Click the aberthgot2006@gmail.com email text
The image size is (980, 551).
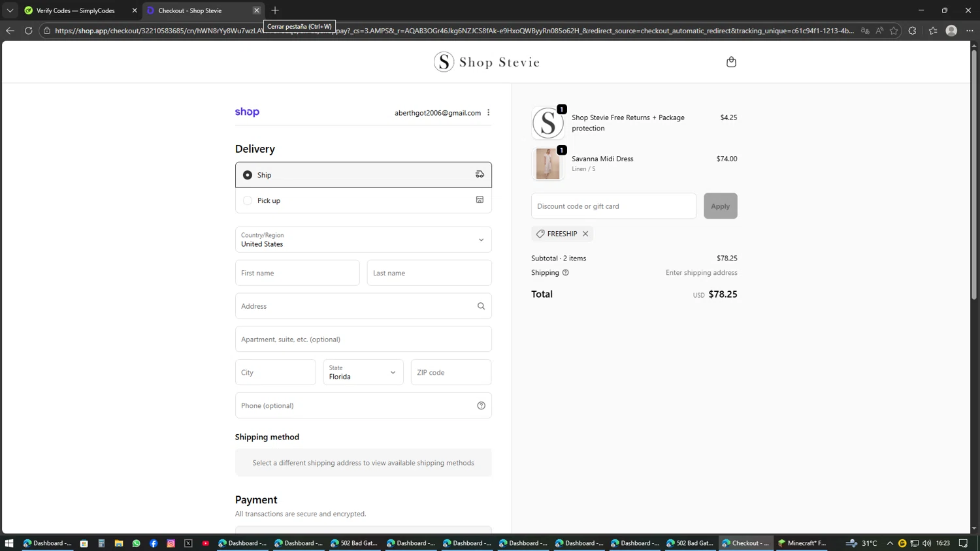tap(438, 113)
